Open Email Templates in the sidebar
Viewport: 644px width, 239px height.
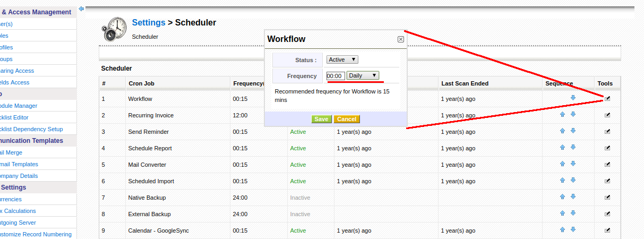19,164
